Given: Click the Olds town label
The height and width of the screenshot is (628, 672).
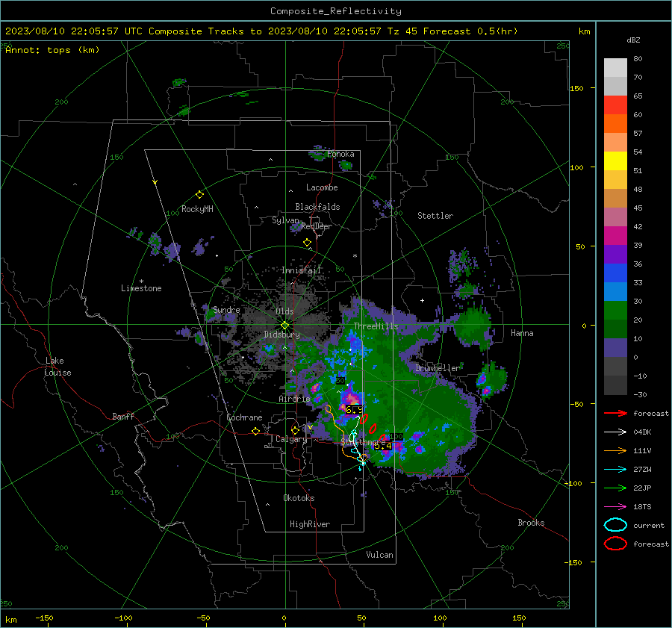Looking at the screenshot, I should coord(284,311).
